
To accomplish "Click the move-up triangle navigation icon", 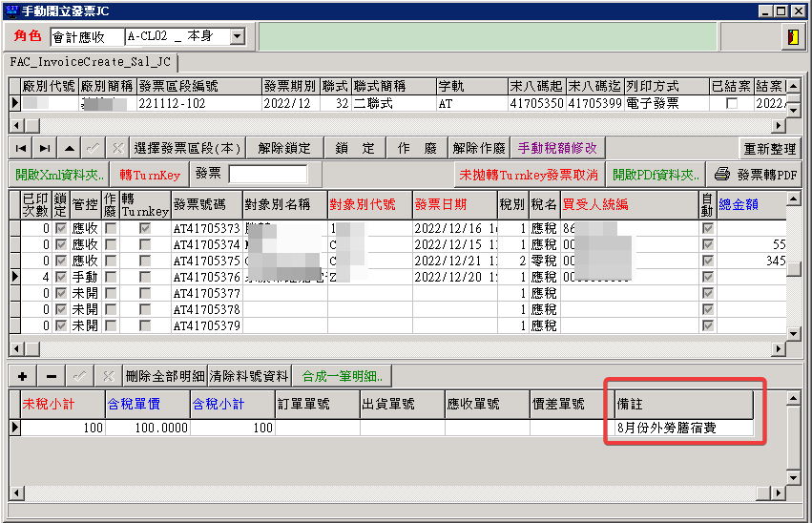I will pyautogui.click(x=70, y=148).
